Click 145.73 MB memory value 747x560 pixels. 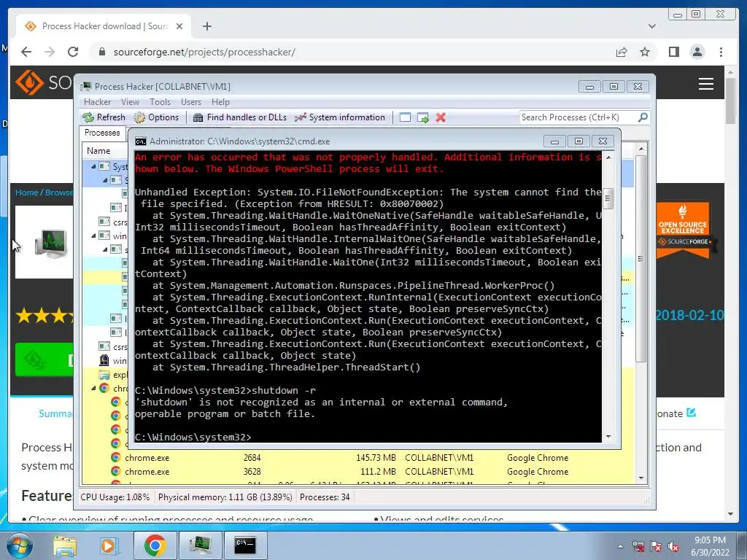376,458
